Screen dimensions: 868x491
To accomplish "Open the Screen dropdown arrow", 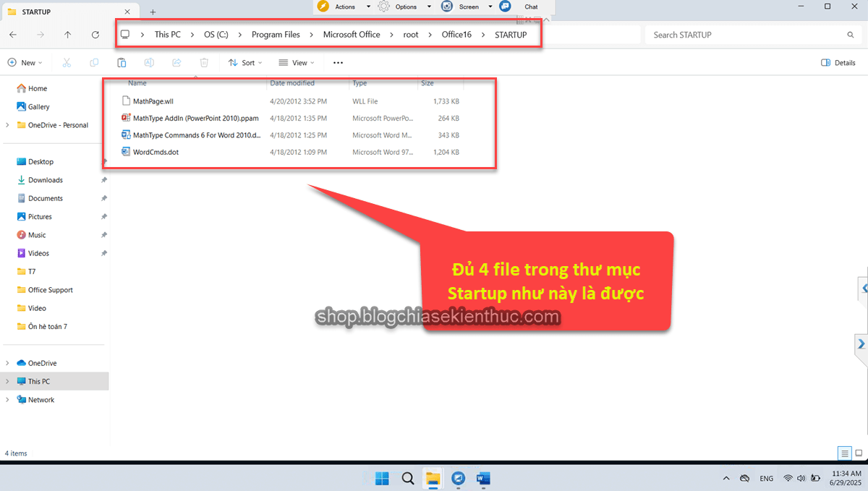I will [490, 7].
